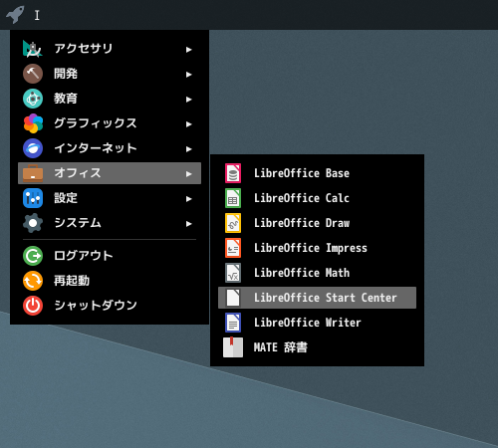
Task: Expand the アクセサリ submenu arrow
Action: (x=189, y=50)
